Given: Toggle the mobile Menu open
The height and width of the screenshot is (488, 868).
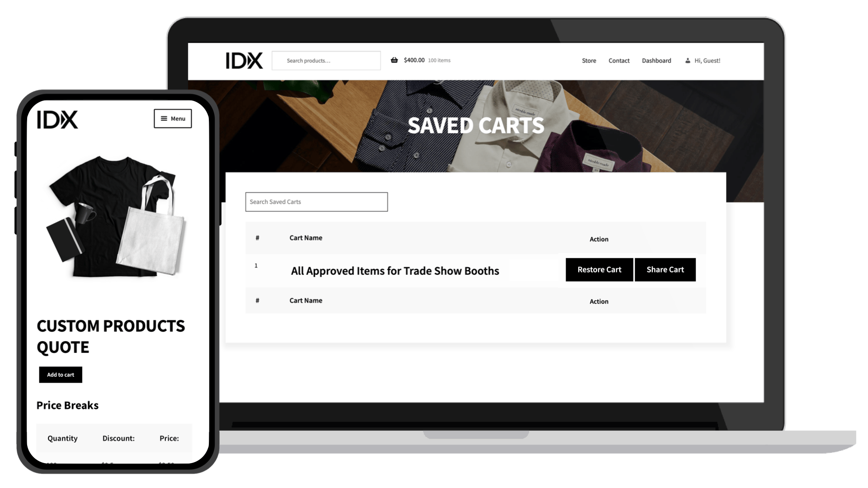Looking at the screenshot, I should 172,118.
